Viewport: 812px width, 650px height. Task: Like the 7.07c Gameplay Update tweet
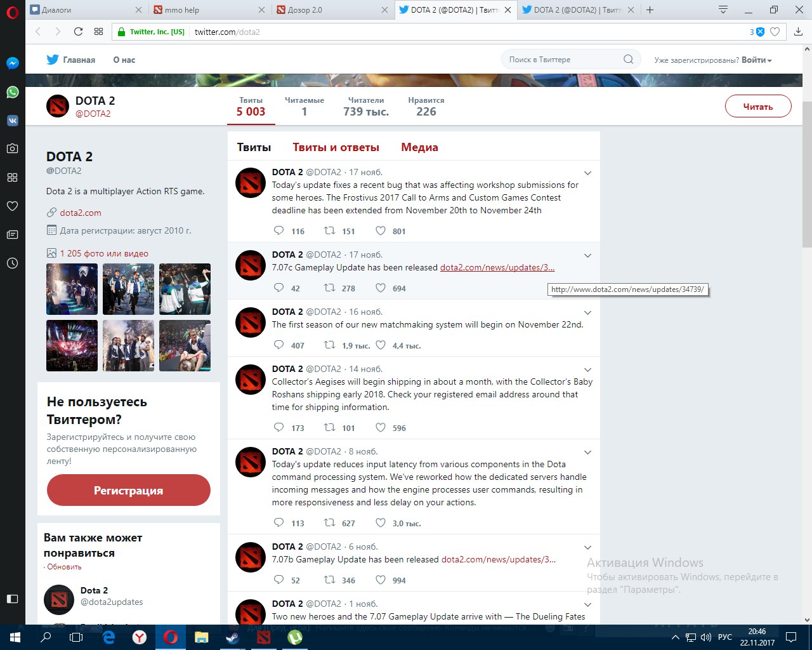click(381, 288)
